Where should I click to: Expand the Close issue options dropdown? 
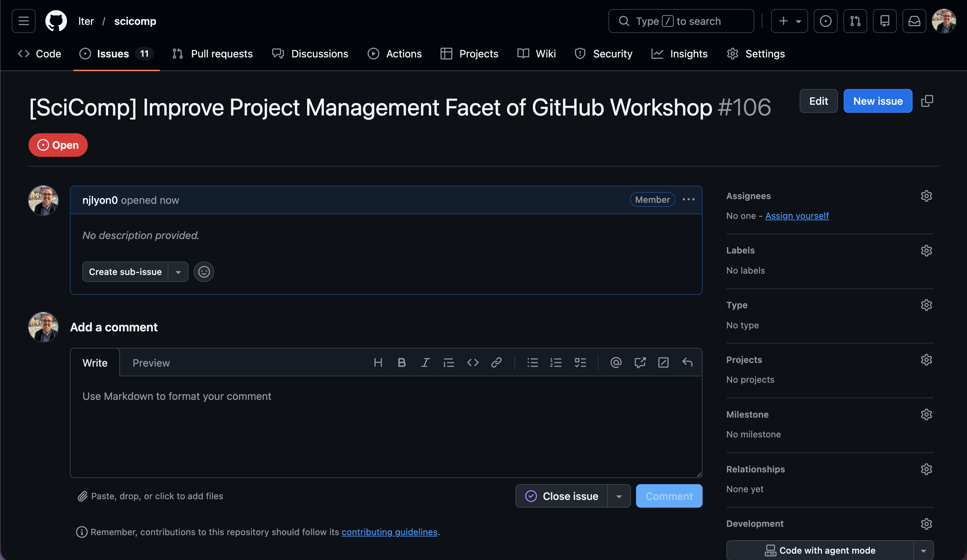tap(619, 496)
